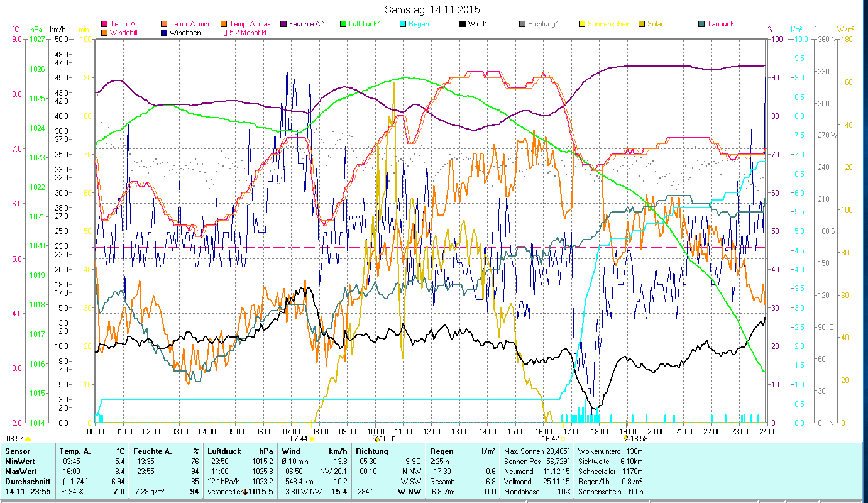Screen dimensions: 868x503
Task: Click the 18:00 time axis label
Action: coord(600,432)
